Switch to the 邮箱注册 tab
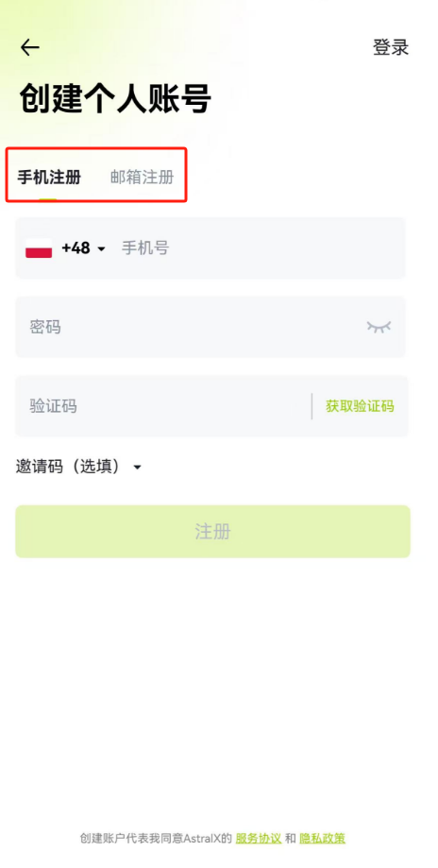 point(143,178)
